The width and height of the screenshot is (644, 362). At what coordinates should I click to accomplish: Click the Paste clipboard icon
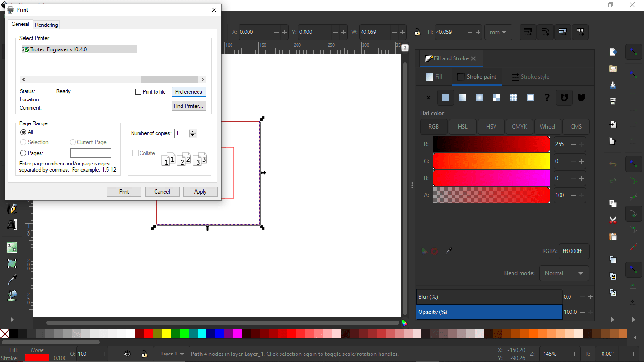pos(613,237)
